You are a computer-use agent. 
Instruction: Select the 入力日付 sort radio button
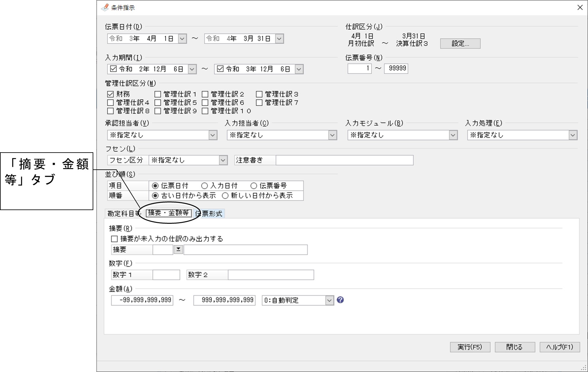[204, 186]
